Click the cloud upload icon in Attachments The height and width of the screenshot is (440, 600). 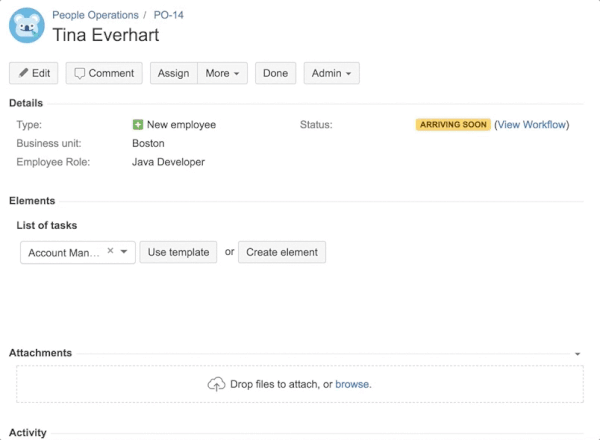click(x=215, y=384)
